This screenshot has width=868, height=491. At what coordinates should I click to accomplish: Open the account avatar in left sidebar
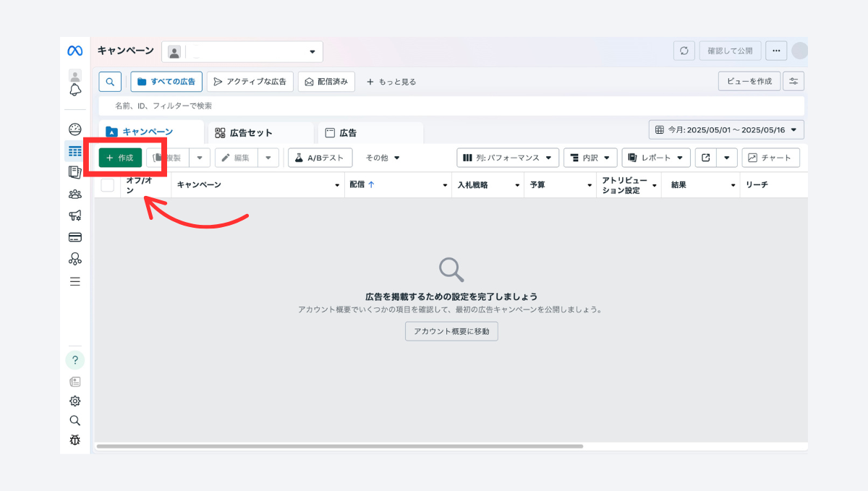[x=75, y=75]
